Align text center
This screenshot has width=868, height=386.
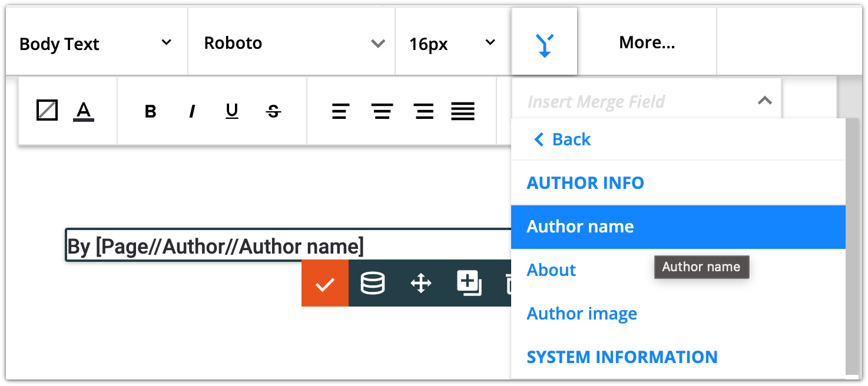(x=382, y=111)
